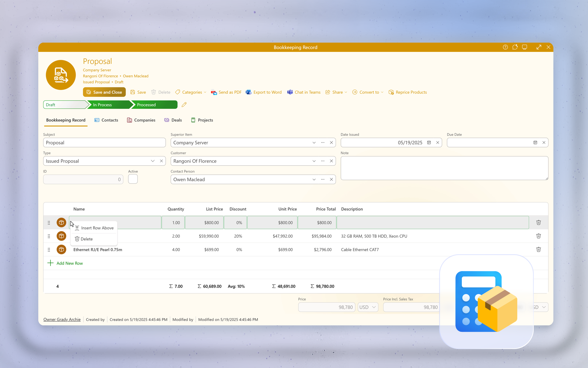Click the Rangoni Of Florence header link
Viewport: 588px width, 368px height.
[100, 76]
